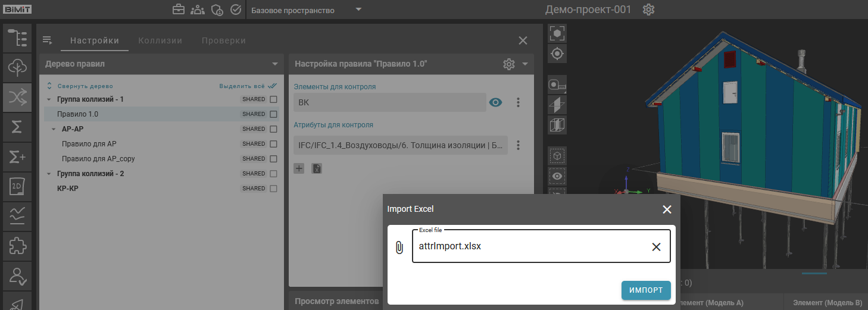Viewport: 868px width, 310px height.
Task: Switch to the Коллизии tab
Action: click(x=160, y=40)
